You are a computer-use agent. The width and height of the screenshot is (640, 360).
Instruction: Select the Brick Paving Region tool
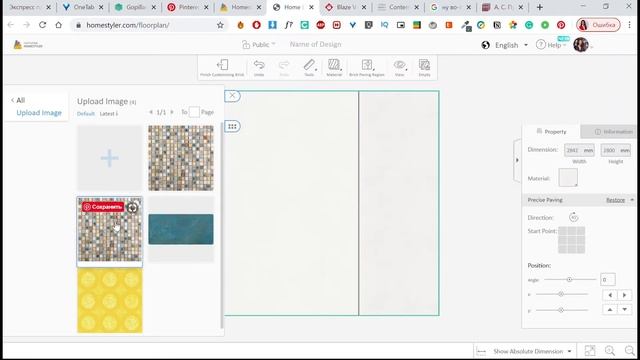click(x=367, y=68)
